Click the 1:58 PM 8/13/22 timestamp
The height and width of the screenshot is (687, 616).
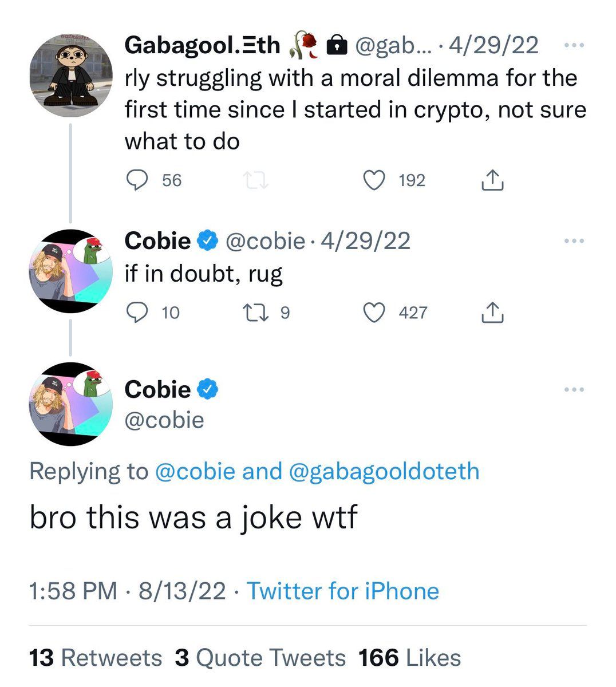point(127,591)
